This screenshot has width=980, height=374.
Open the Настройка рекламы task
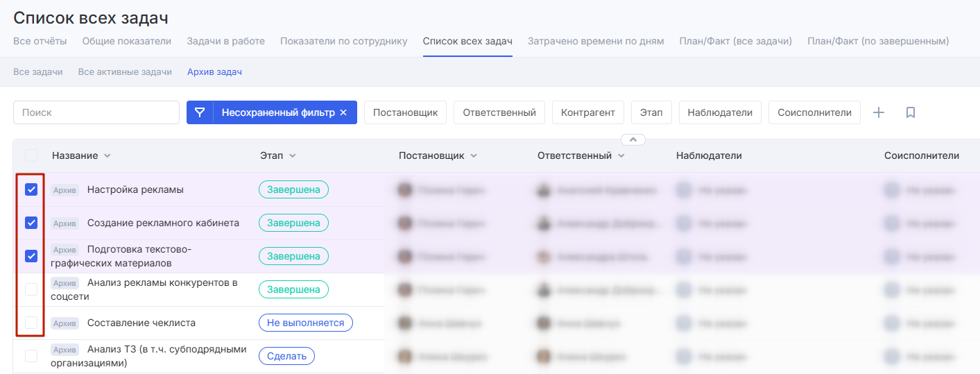coord(135,189)
